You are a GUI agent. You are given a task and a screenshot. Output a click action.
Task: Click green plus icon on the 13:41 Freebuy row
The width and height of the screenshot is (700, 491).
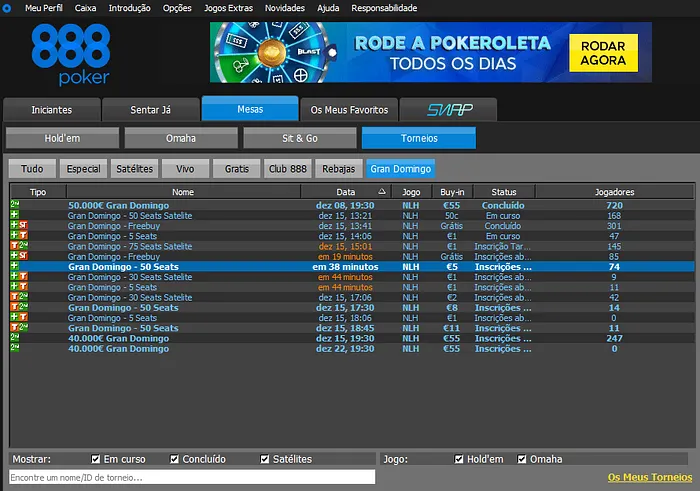tap(15, 225)
